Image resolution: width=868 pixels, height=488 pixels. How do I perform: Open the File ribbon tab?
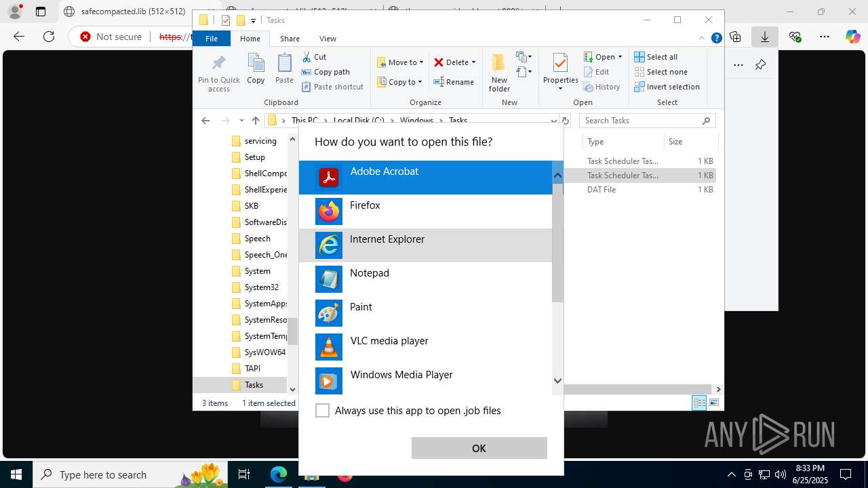click(212, 39)
